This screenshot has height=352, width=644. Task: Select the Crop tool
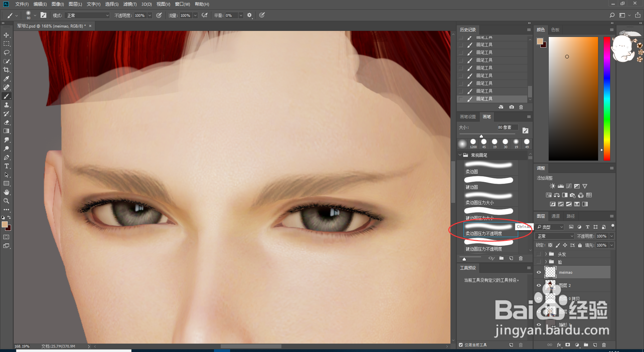point(6,70)
